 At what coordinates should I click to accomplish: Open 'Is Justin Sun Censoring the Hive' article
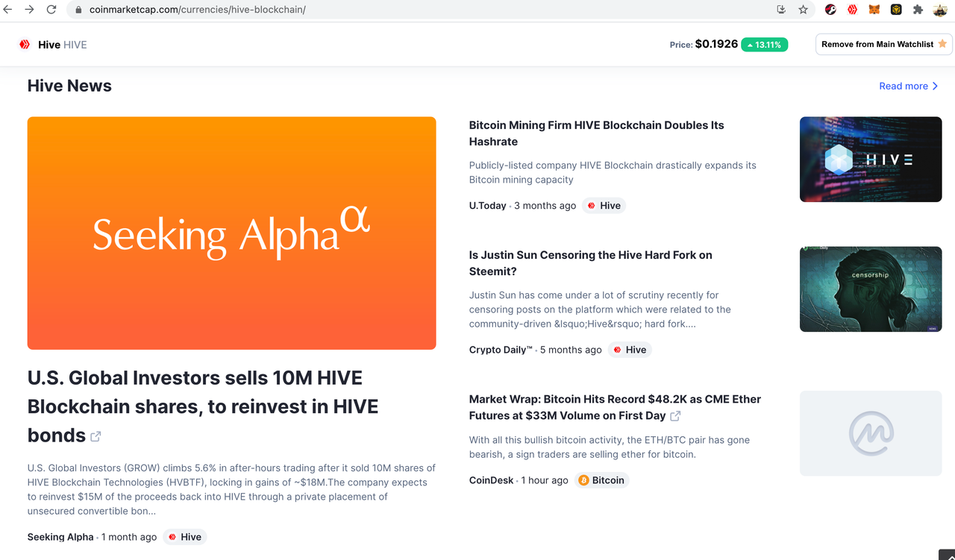(590, 263)
